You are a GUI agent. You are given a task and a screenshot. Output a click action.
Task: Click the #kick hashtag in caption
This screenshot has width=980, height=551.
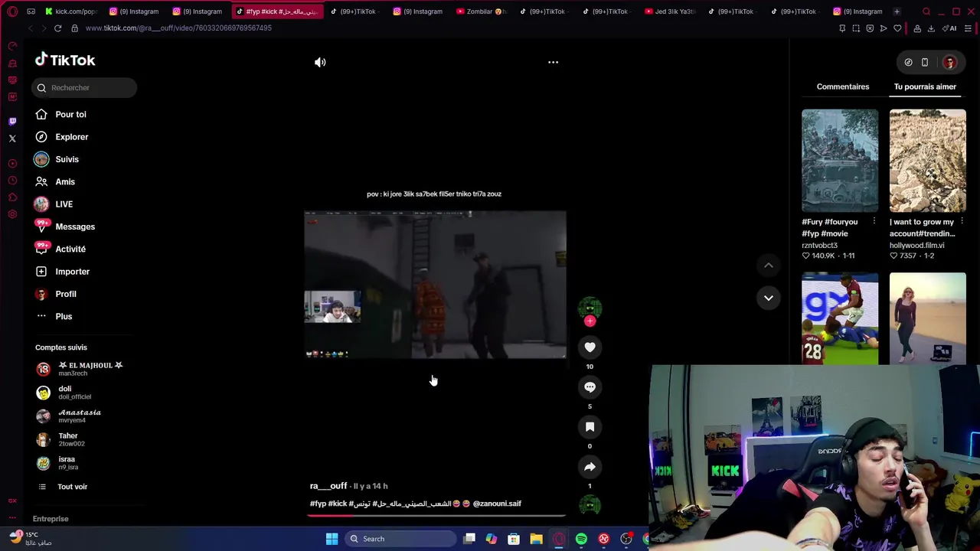click(338, 504)
